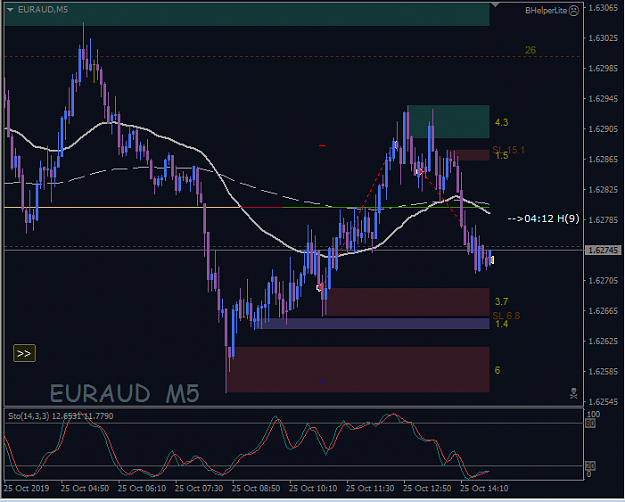625x502 pixels.
Task: Click the 4.3 zone label
Action: tap(501, 122)
